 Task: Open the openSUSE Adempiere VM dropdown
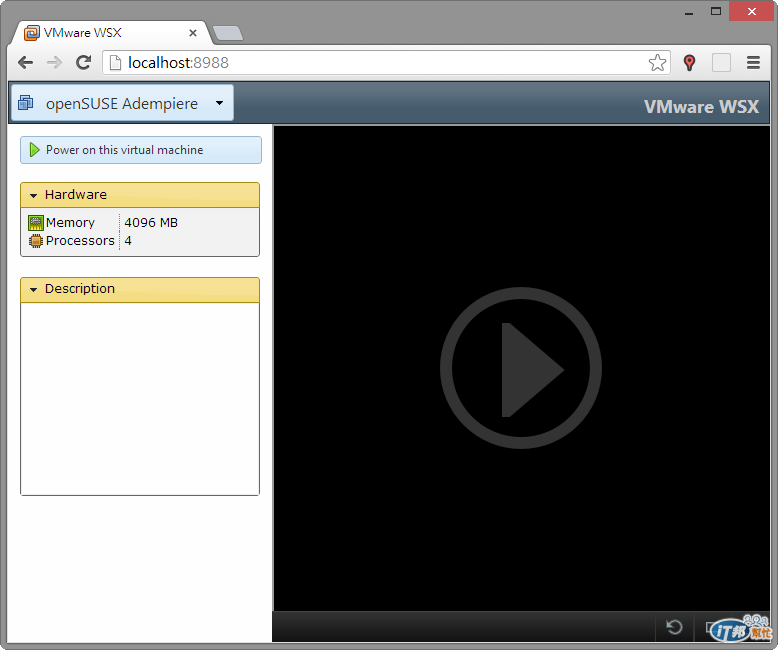(x=122, y=103)
